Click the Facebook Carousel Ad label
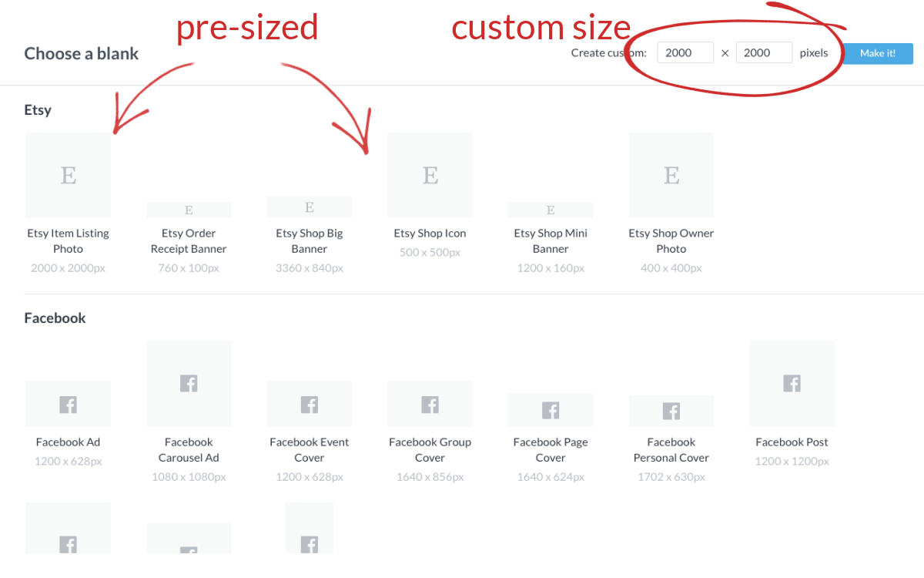The height and width of the screenshot is (578, 924). (x=189, y=450)
